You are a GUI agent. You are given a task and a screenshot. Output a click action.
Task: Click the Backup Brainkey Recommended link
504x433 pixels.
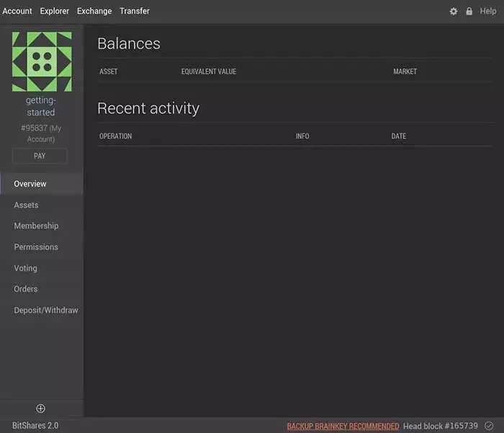(x=343, y=427)
